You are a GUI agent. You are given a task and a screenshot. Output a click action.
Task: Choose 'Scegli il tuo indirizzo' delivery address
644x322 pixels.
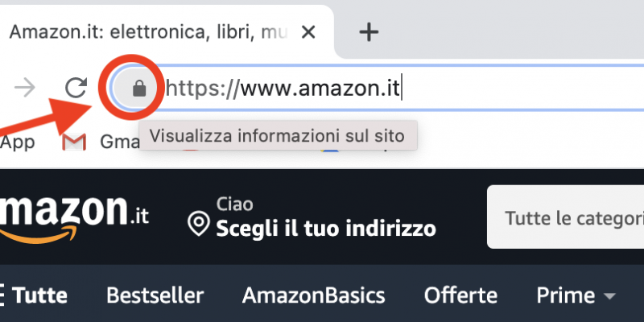point(326,229)
